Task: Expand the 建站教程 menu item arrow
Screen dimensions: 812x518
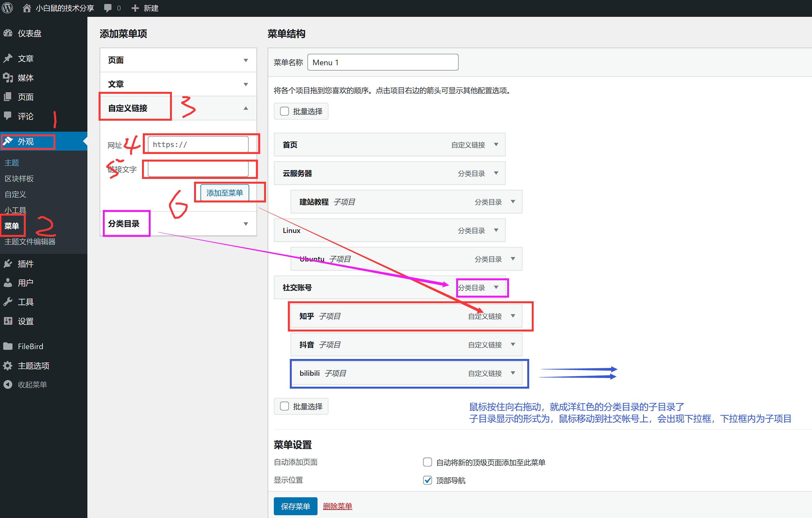Action: (513, 201)
